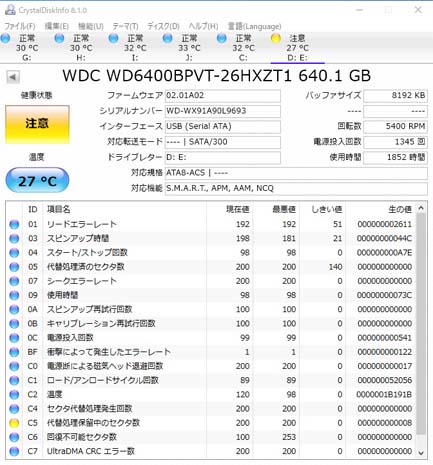Select the C2 温度 attribute row

[x=211, y=395]
